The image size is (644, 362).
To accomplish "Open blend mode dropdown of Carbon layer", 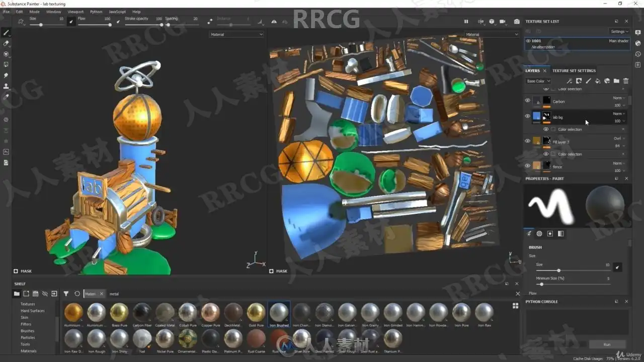I will click(619, 98).
